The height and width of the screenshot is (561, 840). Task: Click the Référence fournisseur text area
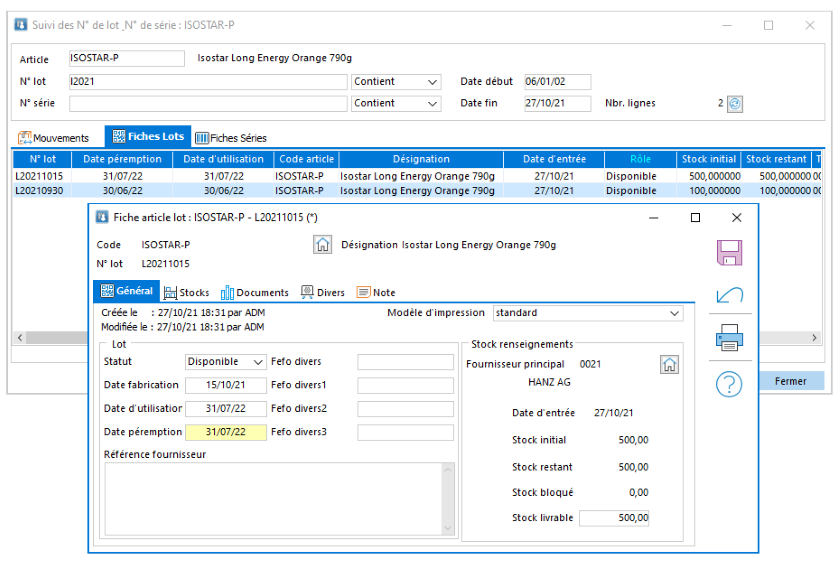[274, 499]
